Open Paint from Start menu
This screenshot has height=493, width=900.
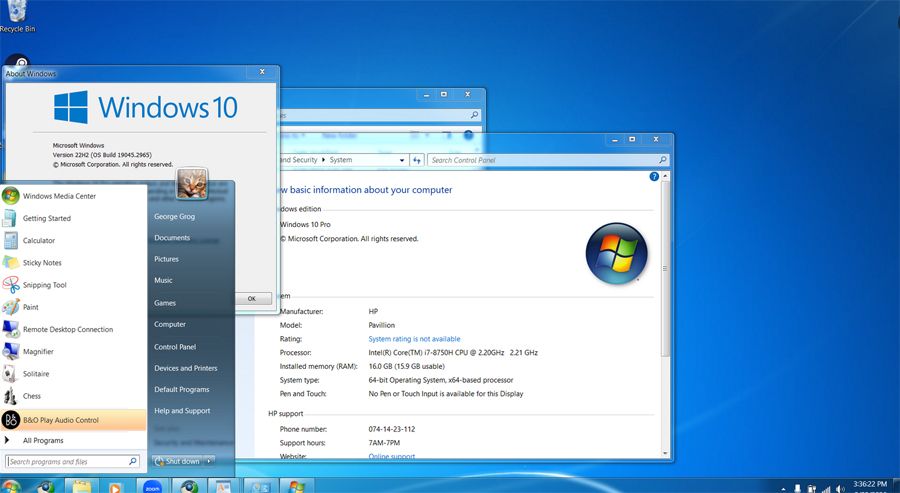[x=73, y=307]
